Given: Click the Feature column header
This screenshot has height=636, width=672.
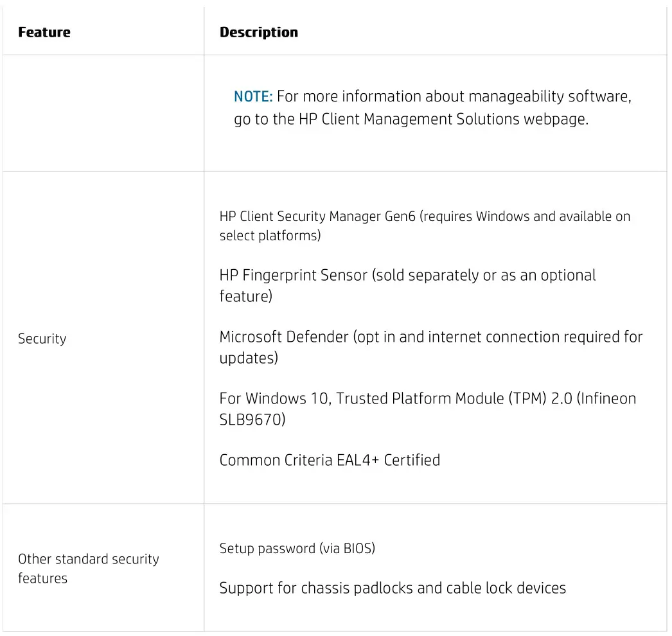Looking at the screenshot, I should point(44,32).
